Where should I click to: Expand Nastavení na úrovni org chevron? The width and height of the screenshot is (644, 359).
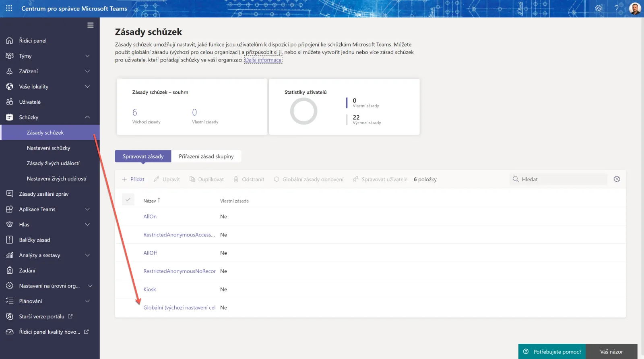click(x=90, y=286)
